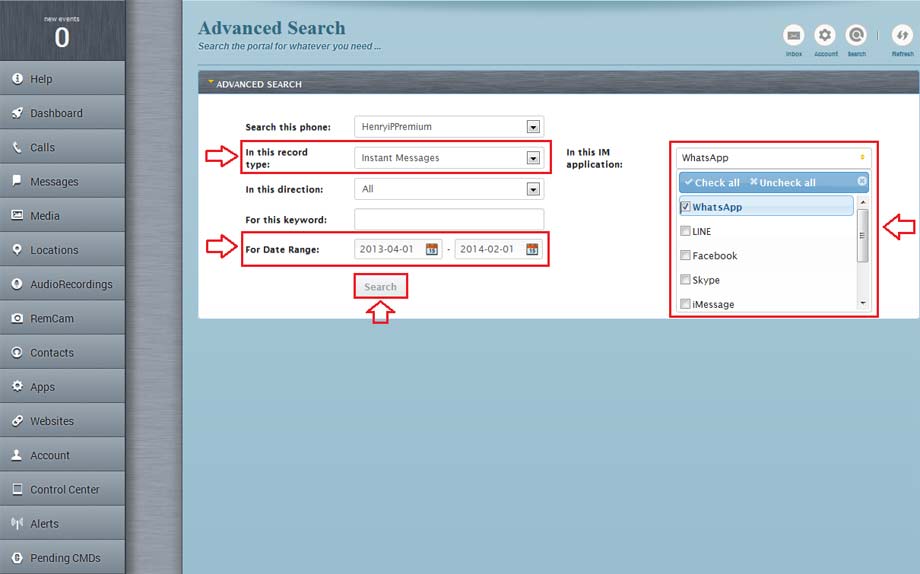The width and height of the screenshot is (920, 574).
Task: Click the Websites link icon
Action: [x=17, y=420]
